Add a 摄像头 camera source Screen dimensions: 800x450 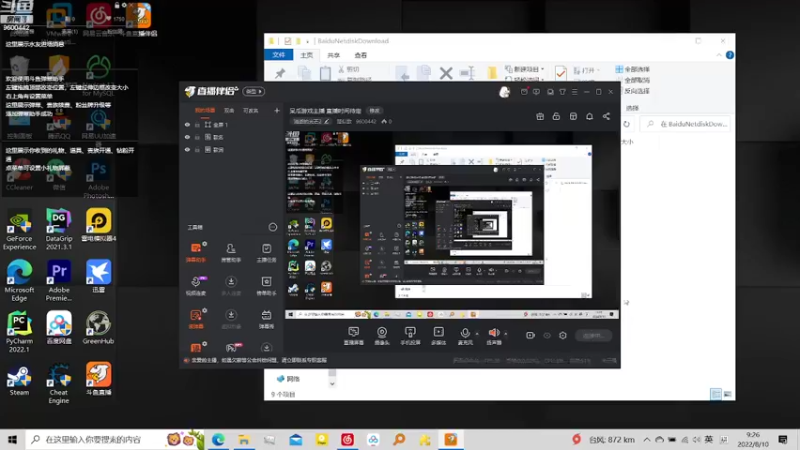(382, 336)
